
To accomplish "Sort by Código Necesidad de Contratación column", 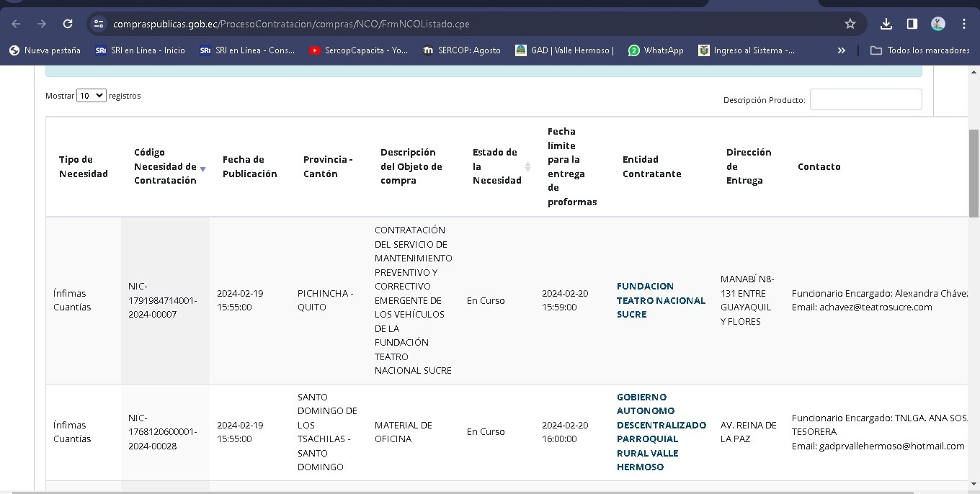I will [166, 166].
